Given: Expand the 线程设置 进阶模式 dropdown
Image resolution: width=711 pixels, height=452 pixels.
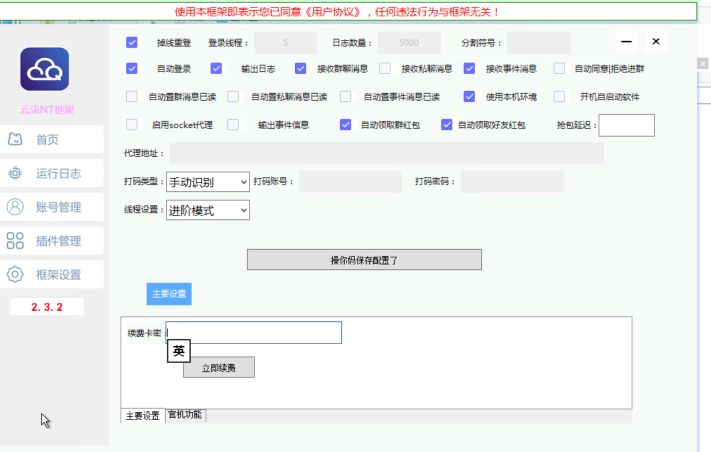Looking at the screenshot, I should pyautogui.click(x=208, y=210).
